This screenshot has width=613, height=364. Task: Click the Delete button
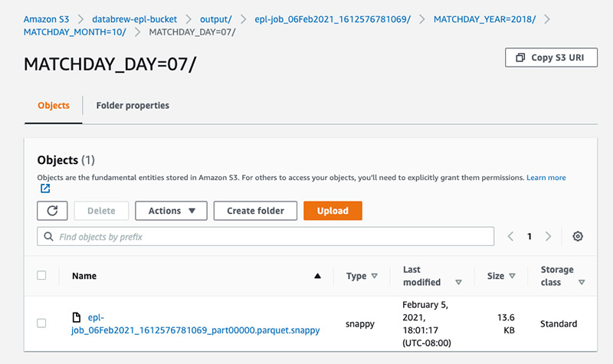(101, 211)
